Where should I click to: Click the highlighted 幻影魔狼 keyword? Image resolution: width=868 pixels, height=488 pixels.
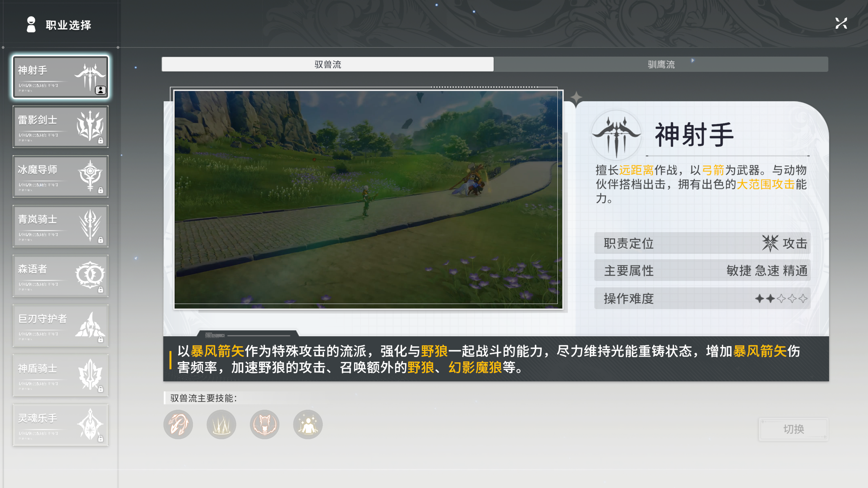(x=475, y=367)
